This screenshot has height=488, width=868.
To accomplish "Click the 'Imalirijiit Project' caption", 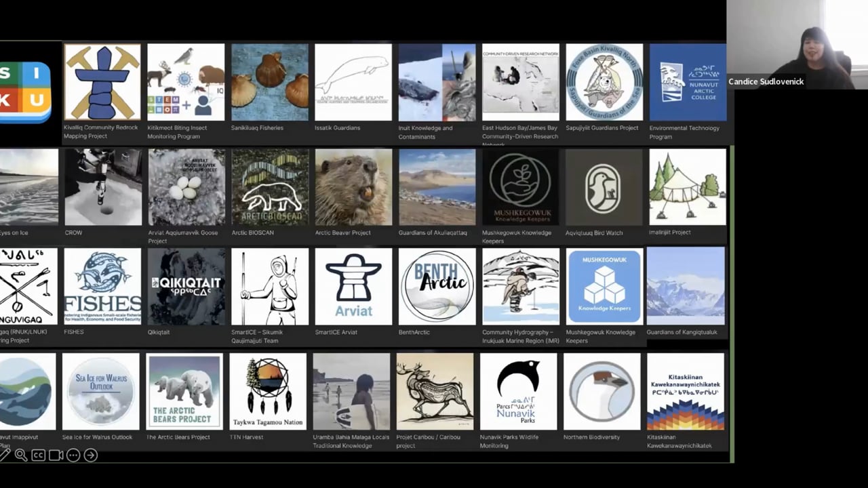I will pyautogui.click(x=670, y=232).
